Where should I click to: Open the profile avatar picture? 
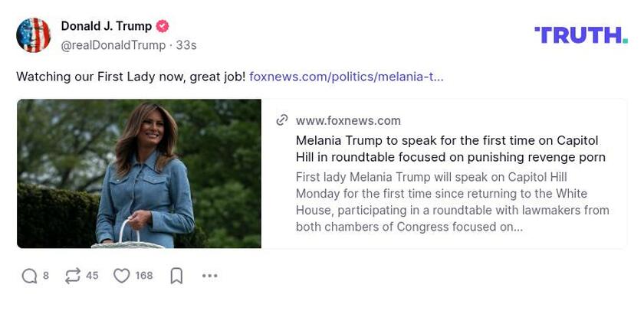point(34,35)
